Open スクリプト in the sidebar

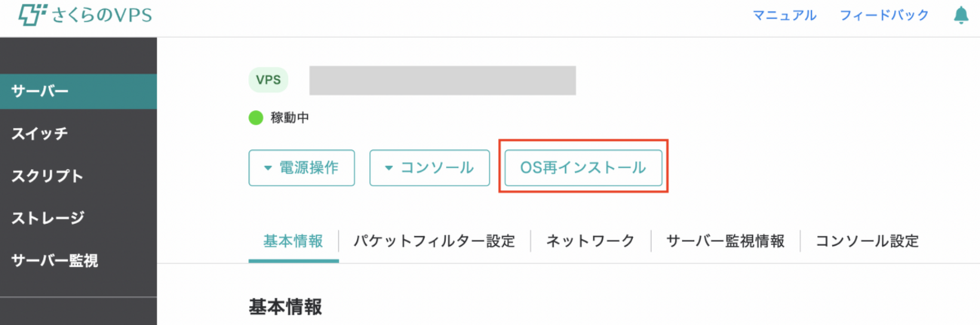coord(47,176)
